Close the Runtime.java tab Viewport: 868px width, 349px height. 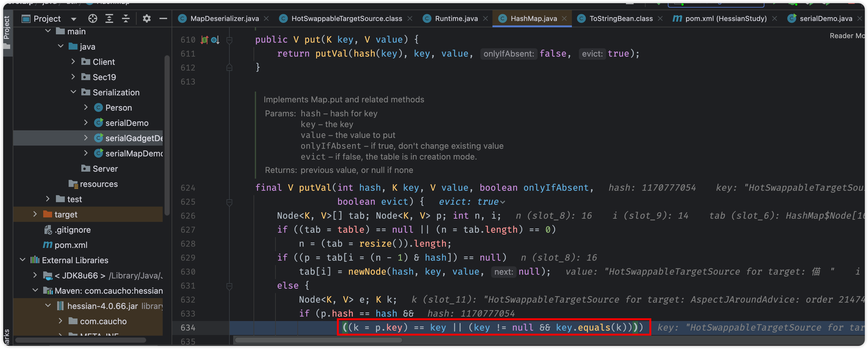tap(485, 18)
